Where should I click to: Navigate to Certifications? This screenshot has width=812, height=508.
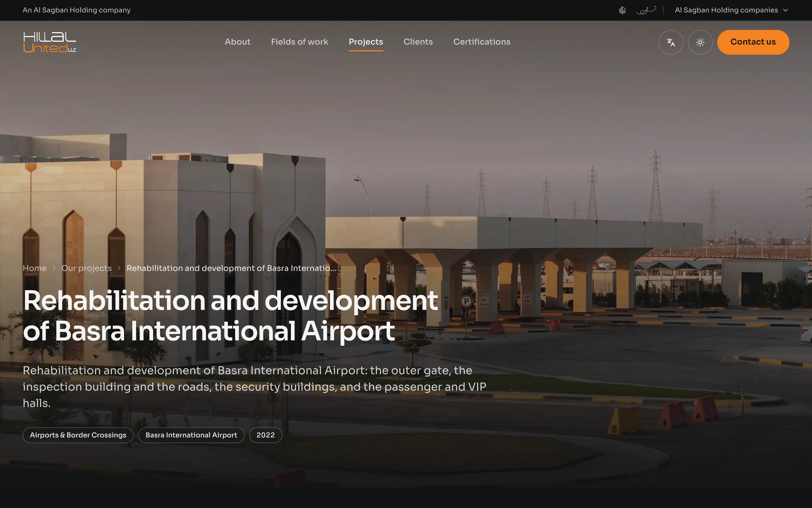(482, 42)
